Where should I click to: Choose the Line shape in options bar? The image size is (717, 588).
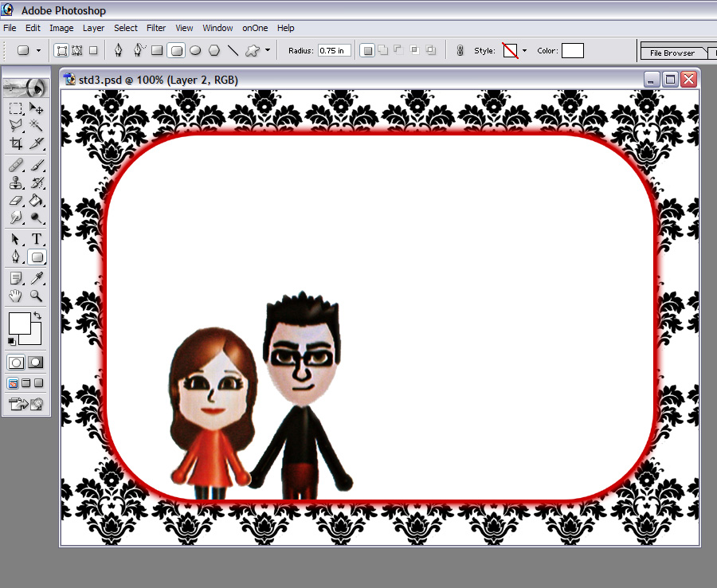point(233,50)
